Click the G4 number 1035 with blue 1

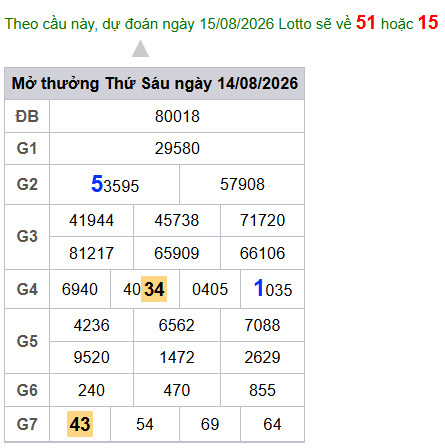[x=273, y=289]
